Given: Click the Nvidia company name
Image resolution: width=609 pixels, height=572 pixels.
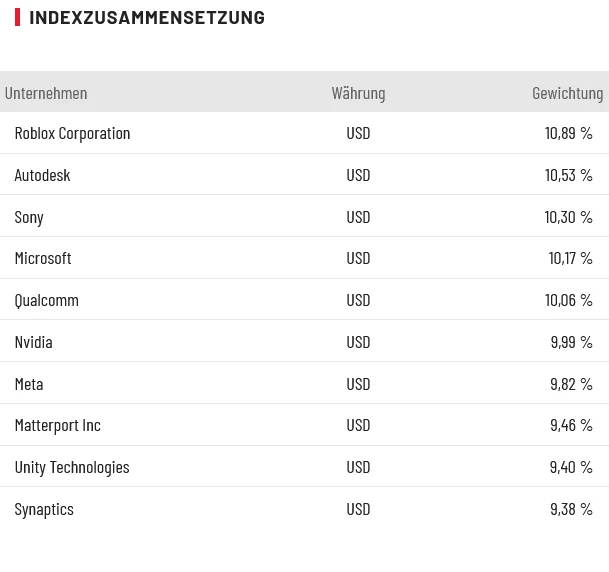Looking at the screenshot, I should click(33, 342).
